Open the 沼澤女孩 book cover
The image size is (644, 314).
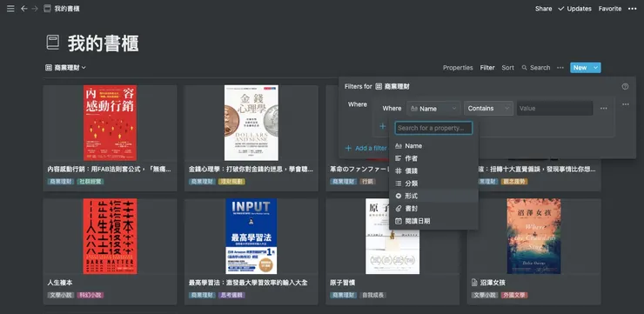point(534,236)
